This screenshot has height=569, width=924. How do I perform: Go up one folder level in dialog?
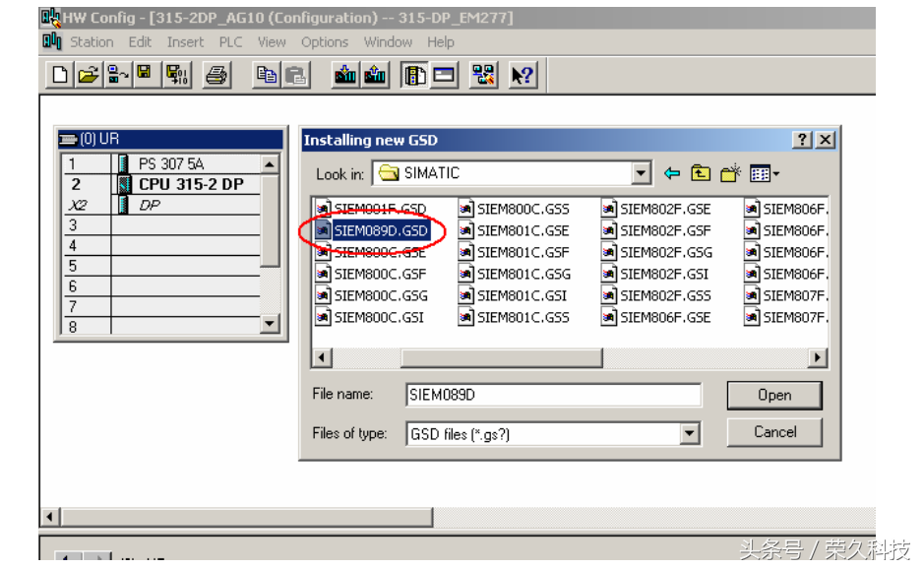[x=701, y=173]
